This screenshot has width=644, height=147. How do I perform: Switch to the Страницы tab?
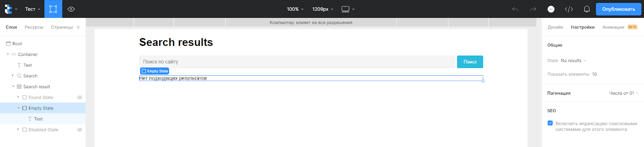[62, 27]
